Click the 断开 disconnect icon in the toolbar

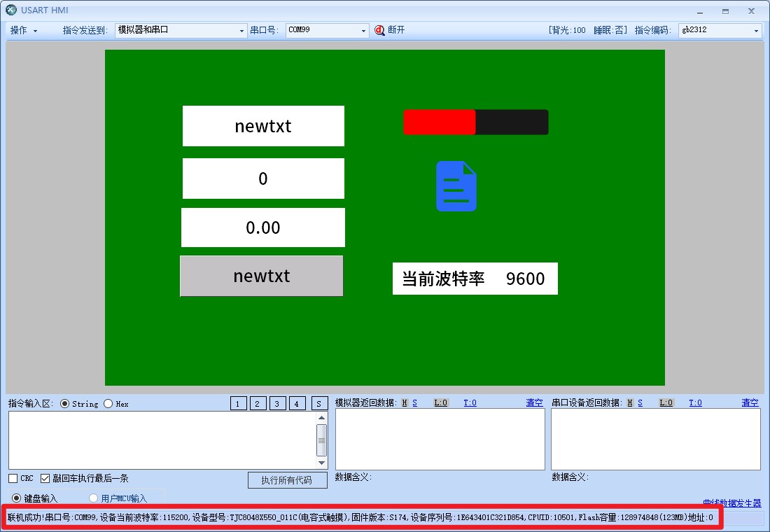pyautogui.click(x=380, y=30)
